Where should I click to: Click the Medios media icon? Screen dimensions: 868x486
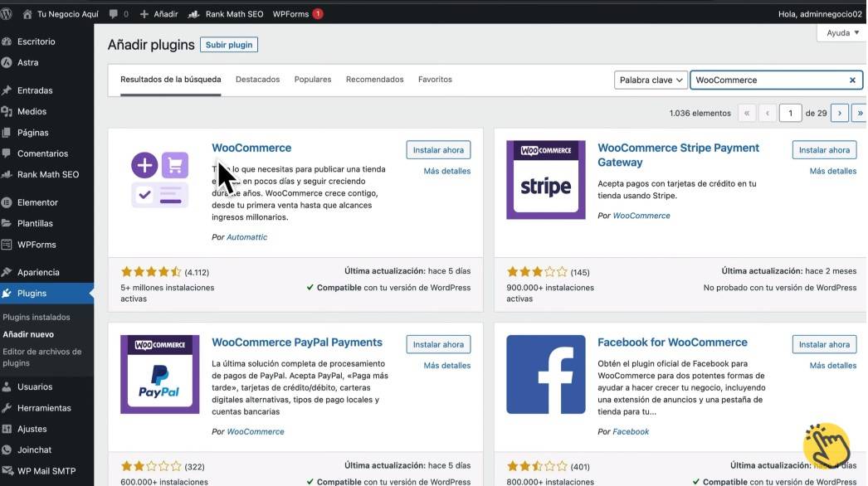click(7, 111)
